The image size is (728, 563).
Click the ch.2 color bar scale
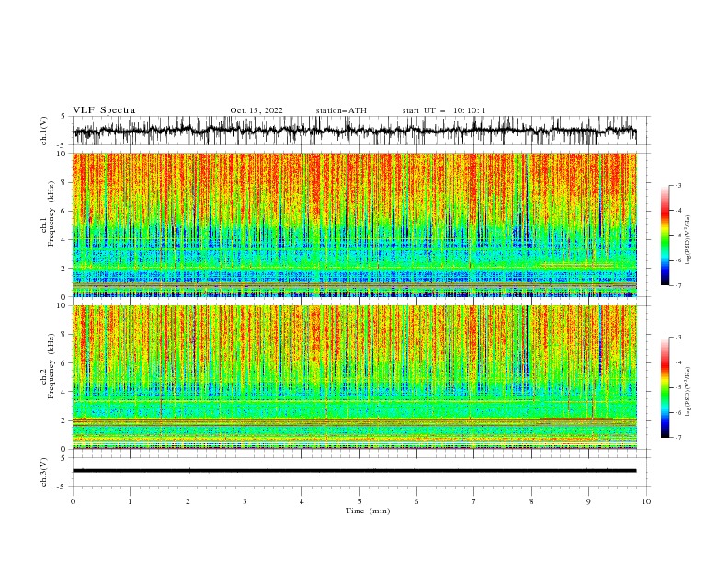tap(665, 387)
